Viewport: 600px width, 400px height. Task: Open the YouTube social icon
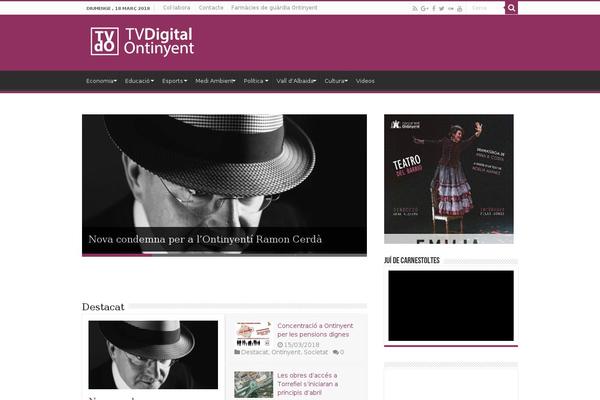[x=460, y=8]
